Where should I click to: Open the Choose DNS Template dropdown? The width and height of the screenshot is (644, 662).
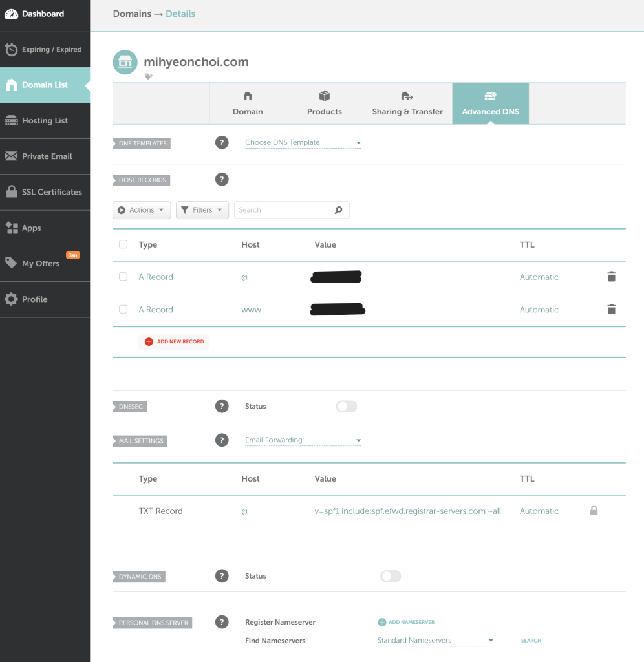[303, 143]
